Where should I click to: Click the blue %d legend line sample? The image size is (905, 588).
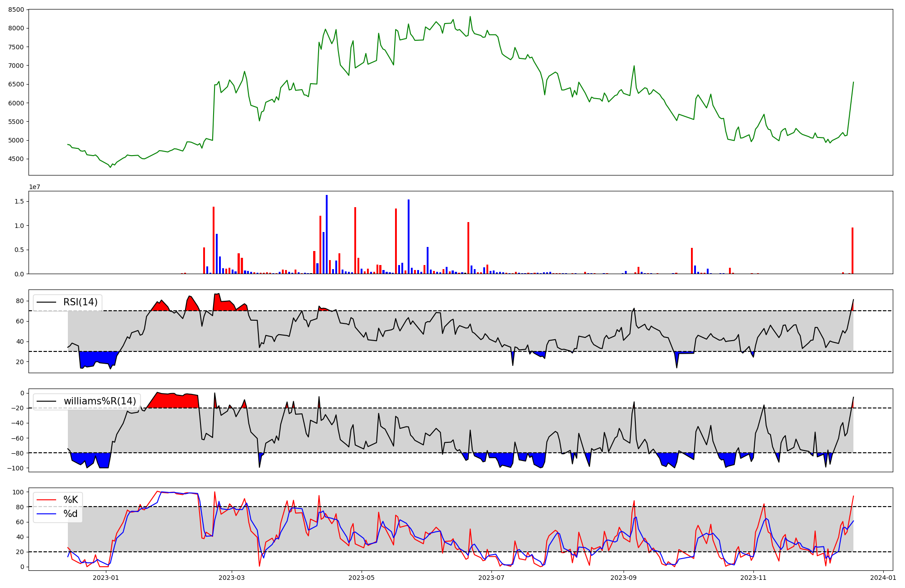[47, 514]
